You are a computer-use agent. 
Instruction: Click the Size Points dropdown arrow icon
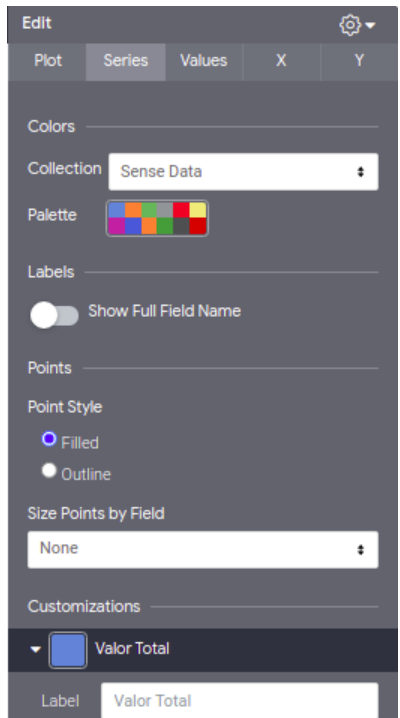pos(361,549)
